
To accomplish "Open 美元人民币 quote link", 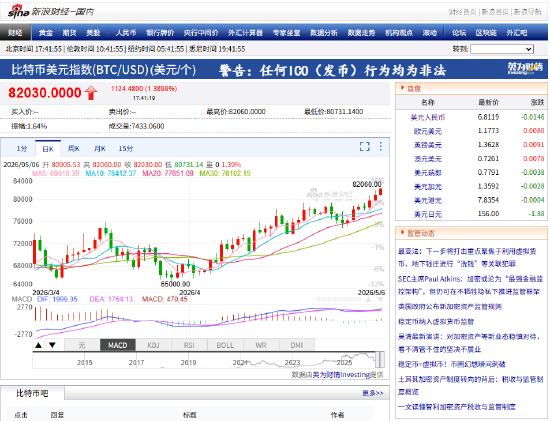I will coord(428,117).
